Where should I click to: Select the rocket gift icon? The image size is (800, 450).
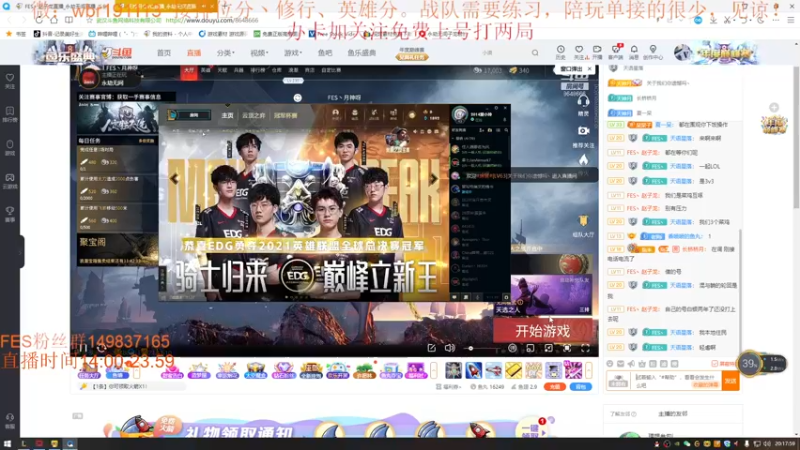point(473,370)
